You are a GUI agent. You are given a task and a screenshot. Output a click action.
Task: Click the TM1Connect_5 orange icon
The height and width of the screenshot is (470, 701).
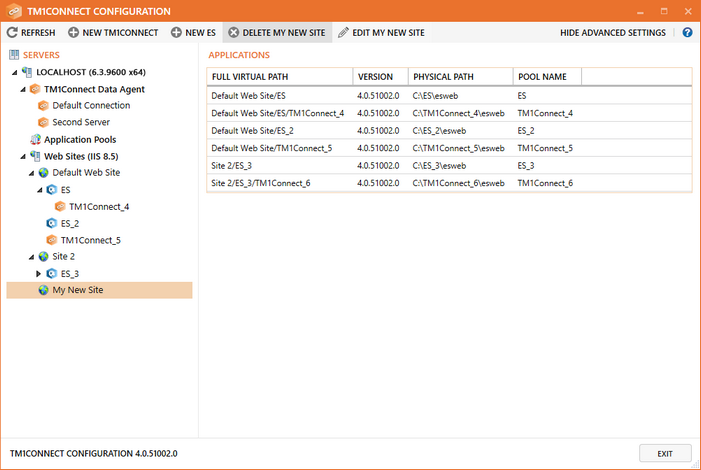click(52, 240)
